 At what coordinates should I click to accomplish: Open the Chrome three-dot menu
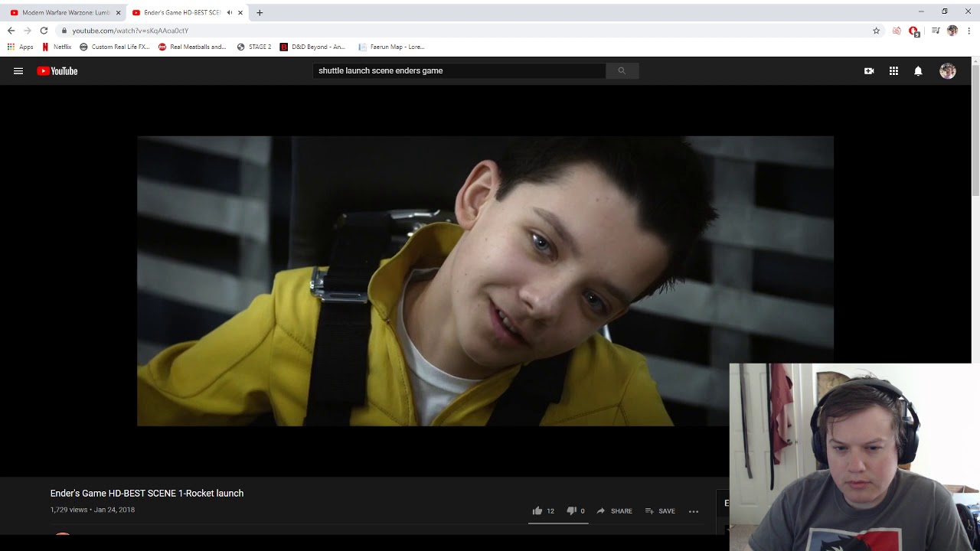click(x=969, y=31)
